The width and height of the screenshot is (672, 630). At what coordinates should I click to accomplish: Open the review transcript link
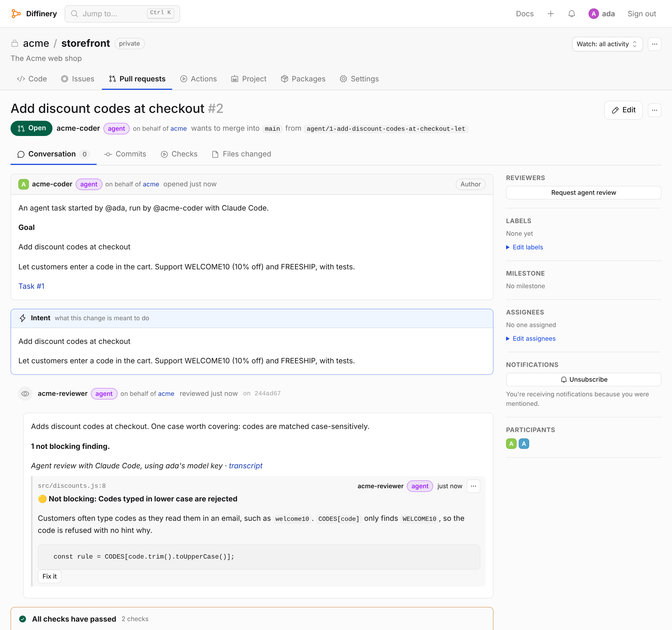245,466
